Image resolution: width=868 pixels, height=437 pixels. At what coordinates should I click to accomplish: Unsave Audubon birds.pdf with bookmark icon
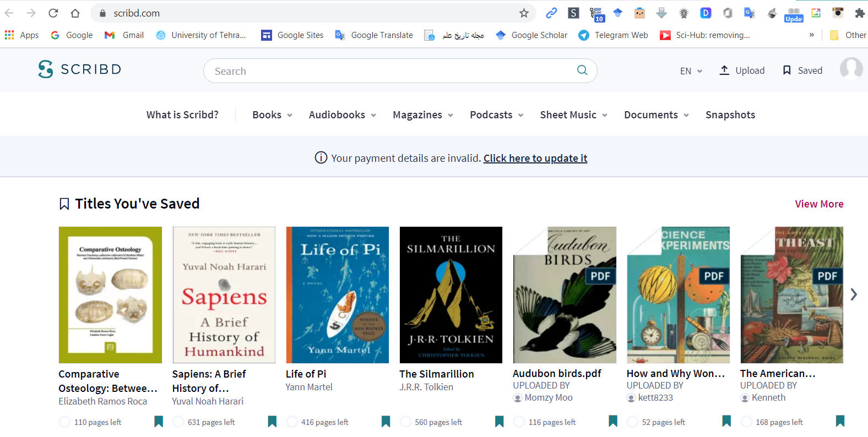coord(613,422)
